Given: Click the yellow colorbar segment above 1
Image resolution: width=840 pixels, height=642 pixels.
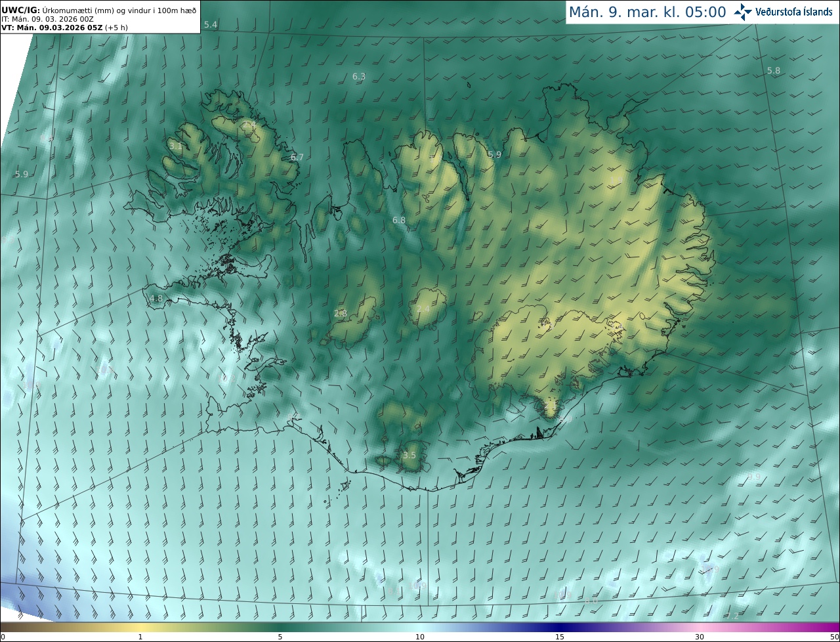Looking at the screenshot, I should [x=140, y=627].
